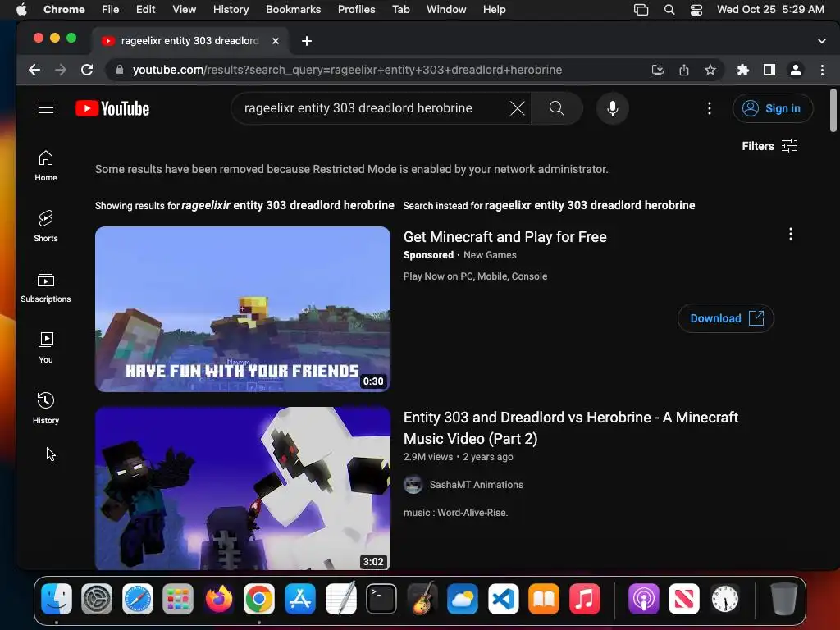Open the Apple menu
The image size is (840, 630).
pos(21,9)
